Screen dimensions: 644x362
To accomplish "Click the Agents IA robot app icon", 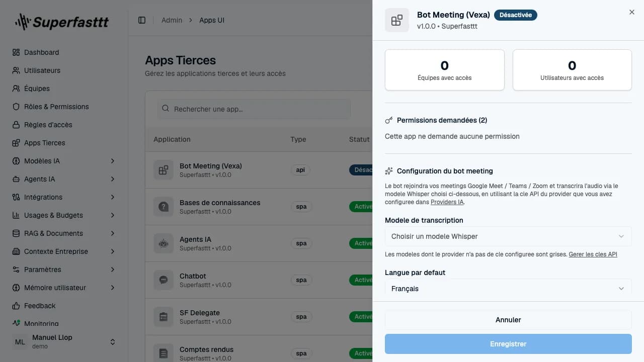I will click(x=164, y=243).
